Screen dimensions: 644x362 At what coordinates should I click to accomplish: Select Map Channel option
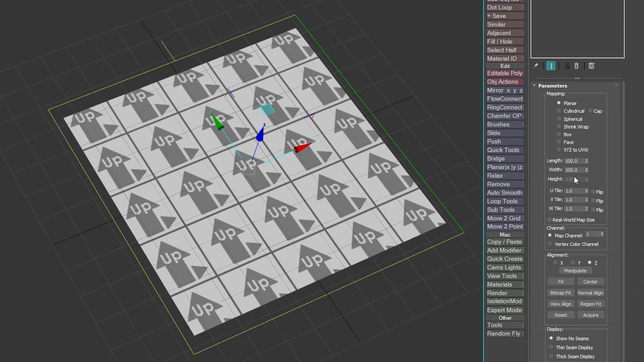(550, 235)
